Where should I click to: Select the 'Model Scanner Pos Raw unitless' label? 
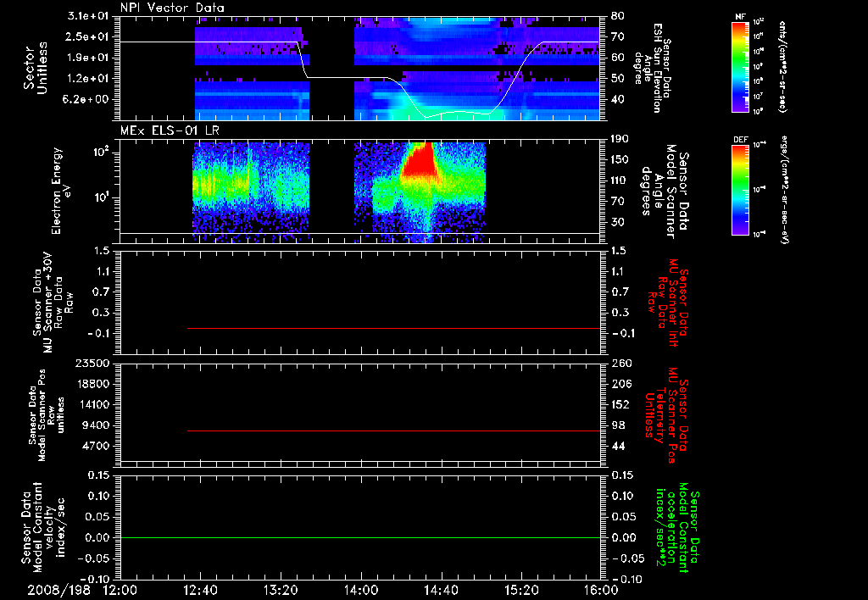[x=46, y=415]
